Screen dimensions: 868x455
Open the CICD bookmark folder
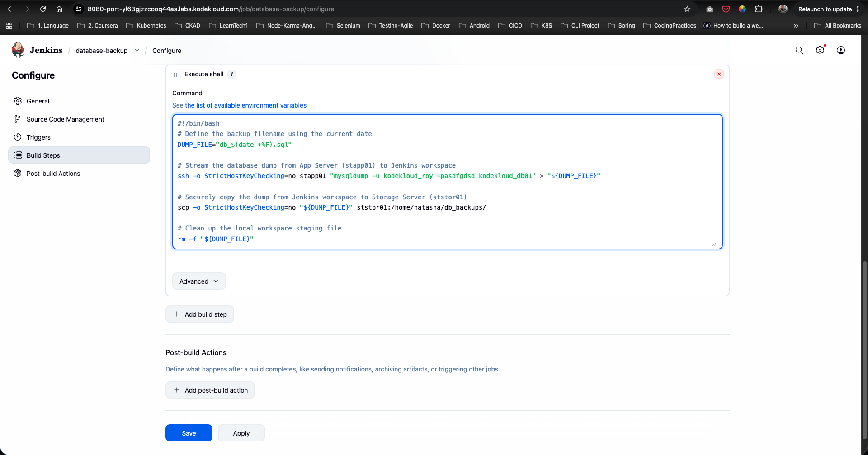click(510, 26)
